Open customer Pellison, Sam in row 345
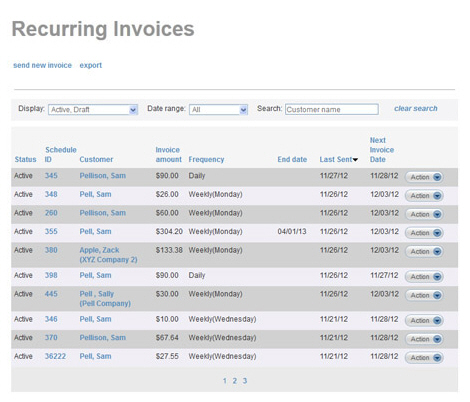This screenshot has height=402, width=470. [x=103, y=176]
